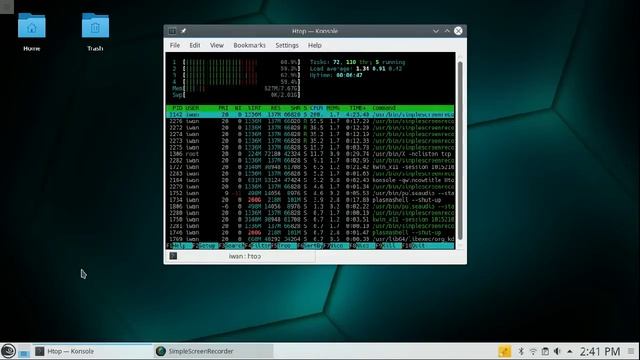Click F2 Setup in htop function bar
This screenshot has height=360, width=640.
[205, 246]
